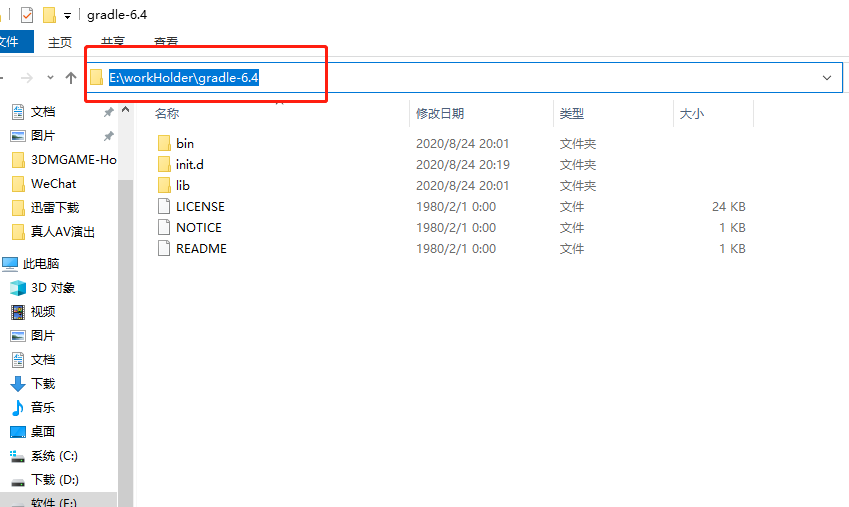
Task: Click navigation pane scrollbar up arrow
Action: (126, 109)
